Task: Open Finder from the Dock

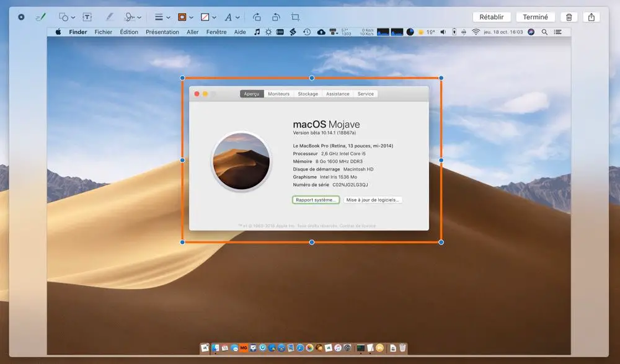Action: tap(215, 348)
